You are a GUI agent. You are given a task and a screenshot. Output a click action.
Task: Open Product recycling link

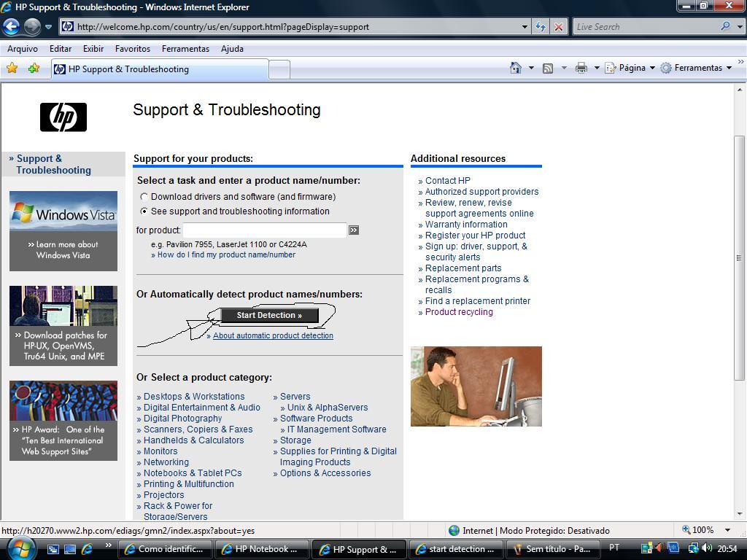(x=460, y=312)
